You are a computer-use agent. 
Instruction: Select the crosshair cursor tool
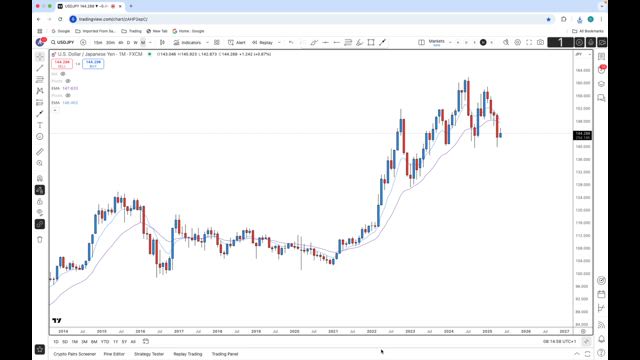[x=40, y=57]
